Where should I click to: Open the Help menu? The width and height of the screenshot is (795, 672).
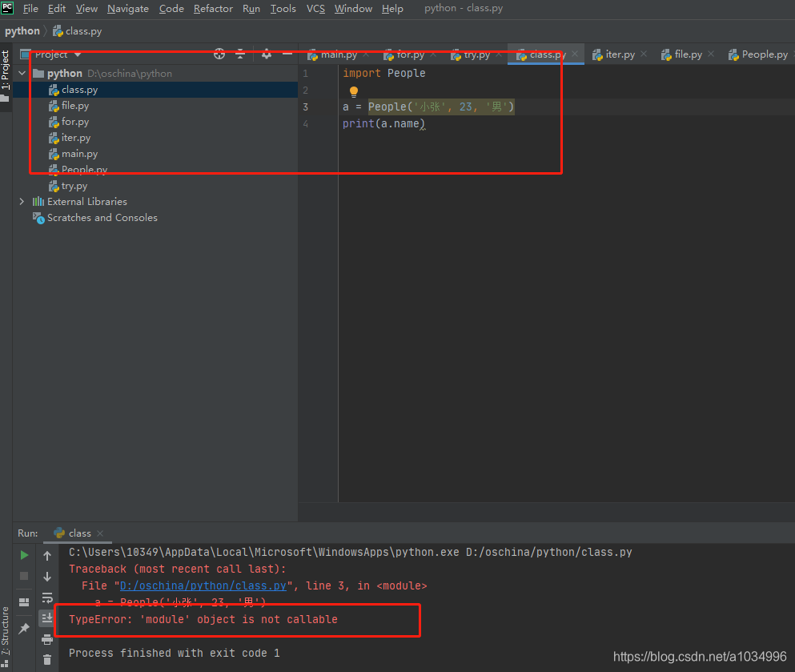(x=392, y=9)
